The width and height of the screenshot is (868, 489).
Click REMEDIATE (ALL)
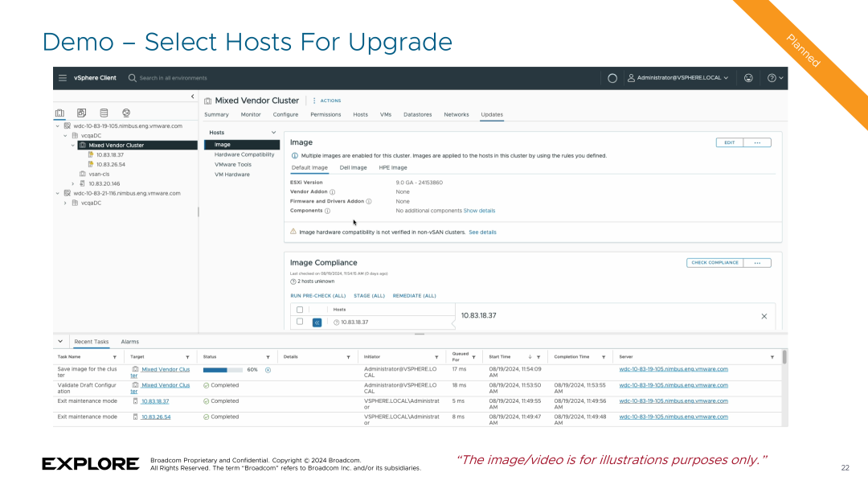coord(414,296)
